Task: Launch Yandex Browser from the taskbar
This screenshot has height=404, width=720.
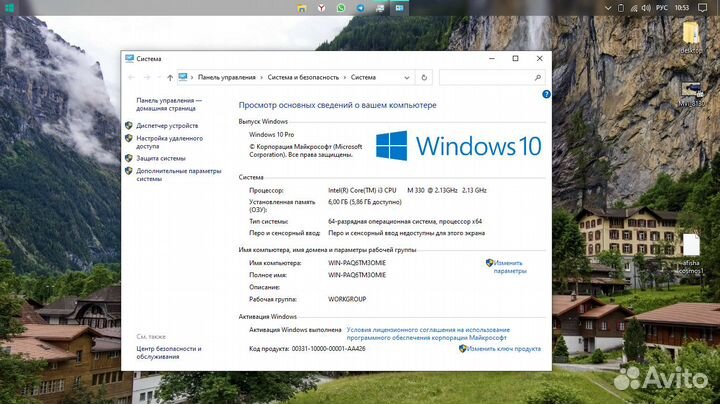Action: [321, 8]
